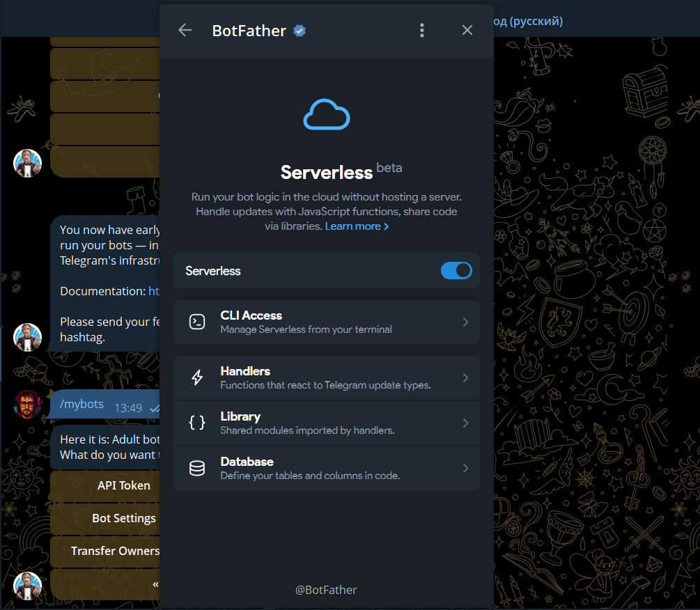This screenshot has height=610, width=700.
Task: Close the BotFather panel with the X
Action: (467, 31)
